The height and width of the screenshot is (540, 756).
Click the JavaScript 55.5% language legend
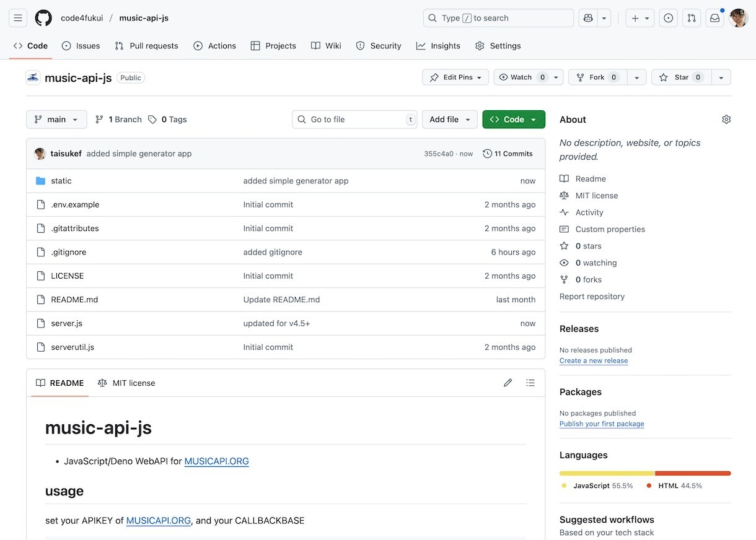[597, 486]
